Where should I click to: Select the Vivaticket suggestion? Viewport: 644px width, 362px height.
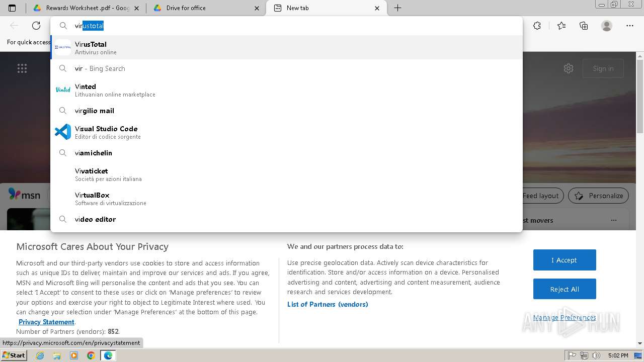tap(286, 174)
